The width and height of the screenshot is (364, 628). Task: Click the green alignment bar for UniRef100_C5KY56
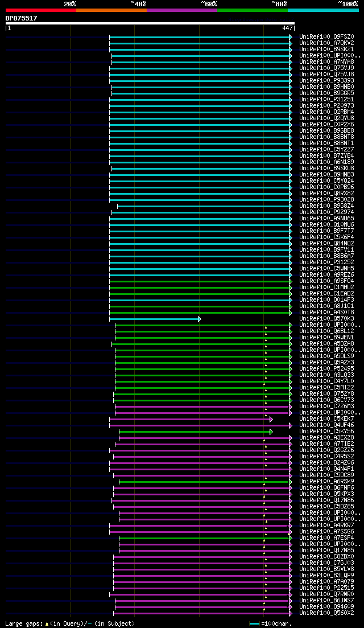click(x=196, y=432)
